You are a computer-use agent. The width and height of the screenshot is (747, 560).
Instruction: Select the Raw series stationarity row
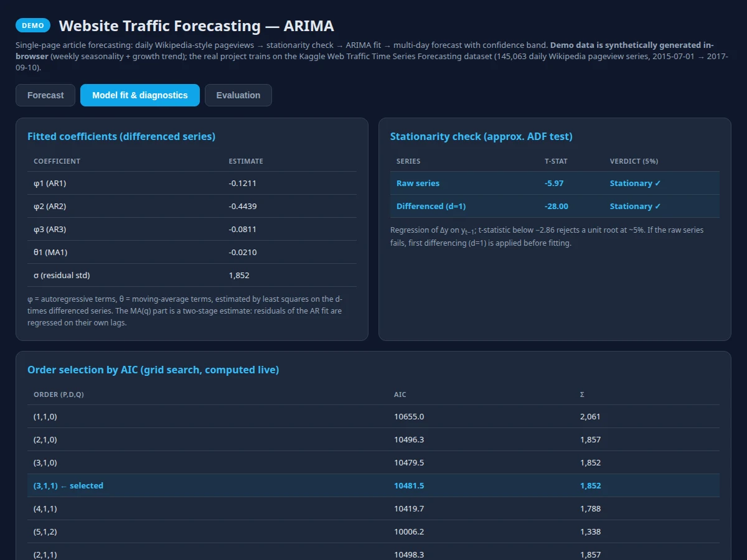point(555,183)
